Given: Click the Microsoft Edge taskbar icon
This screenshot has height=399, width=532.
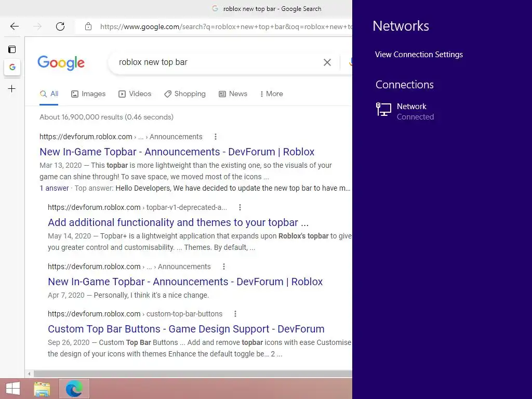Looking at the screenshot, I should click(74, 389).
